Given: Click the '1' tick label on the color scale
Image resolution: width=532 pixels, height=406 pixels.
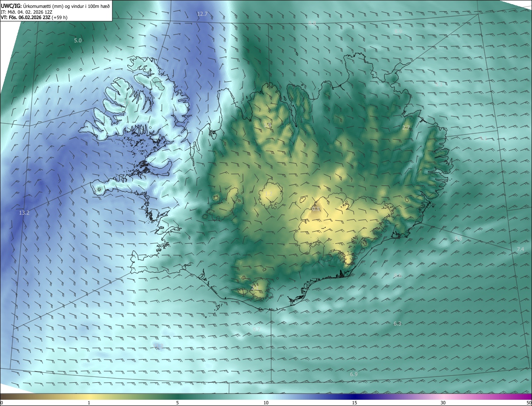Looking at the screenshot, I should point(89,403).
